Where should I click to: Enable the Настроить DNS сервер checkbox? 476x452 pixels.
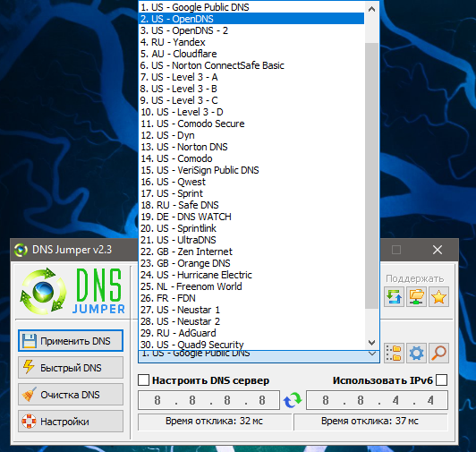click(143, 380)
